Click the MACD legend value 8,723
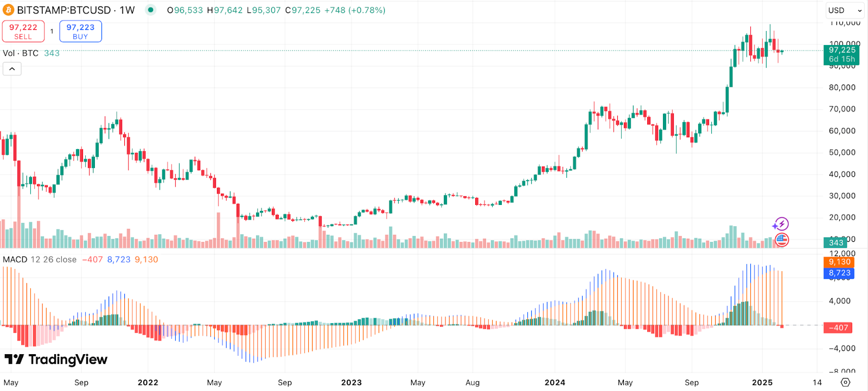Screen dimensions: 868x391 (119, 260)
